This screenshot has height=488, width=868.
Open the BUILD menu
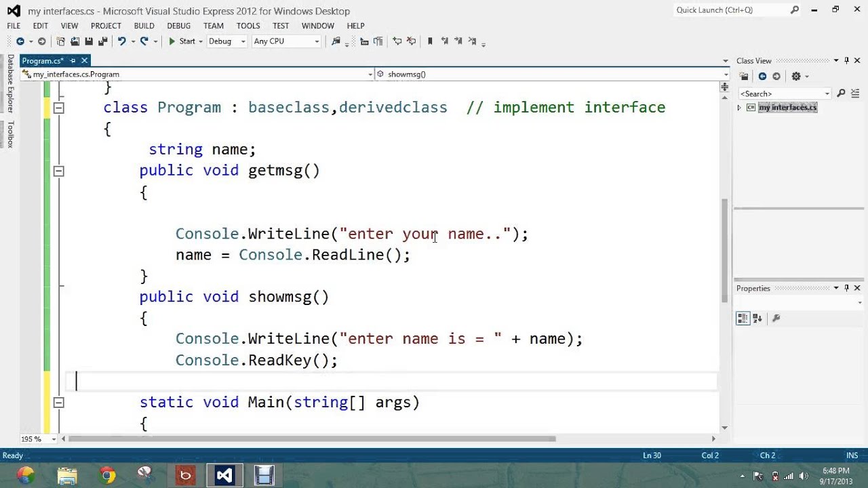point(144,26)
